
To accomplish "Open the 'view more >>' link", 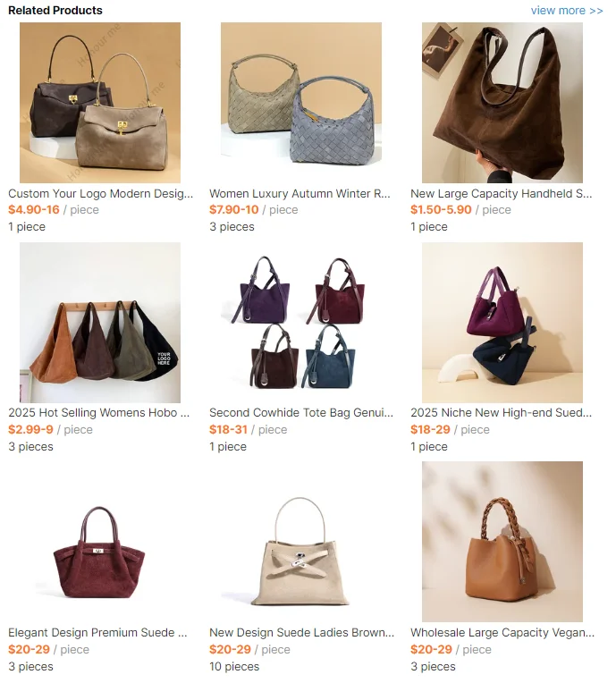I will click(566, 11).
